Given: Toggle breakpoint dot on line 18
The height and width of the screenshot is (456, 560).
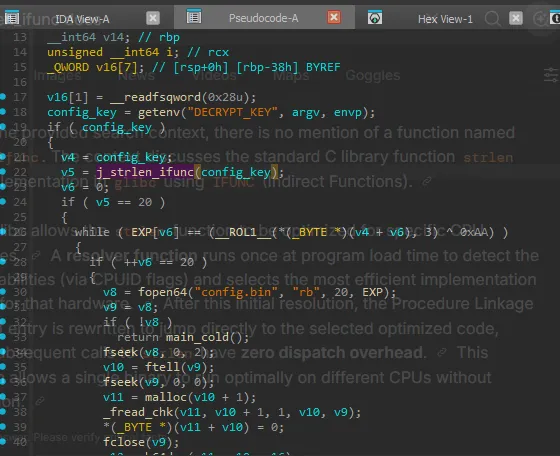Looking at the screenshot, I should [3, 111].
